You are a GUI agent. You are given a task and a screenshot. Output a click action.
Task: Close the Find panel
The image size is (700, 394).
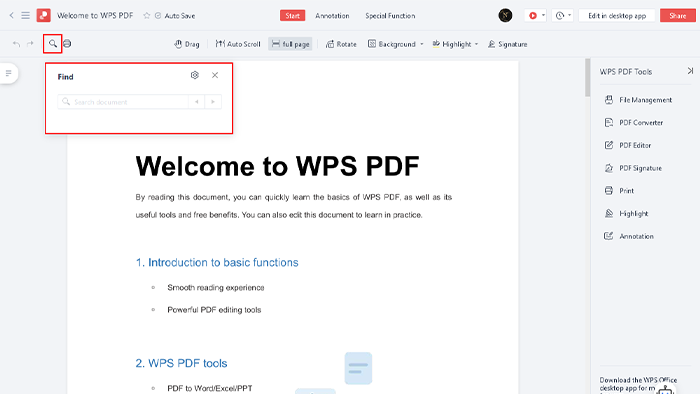pos(215,75)
